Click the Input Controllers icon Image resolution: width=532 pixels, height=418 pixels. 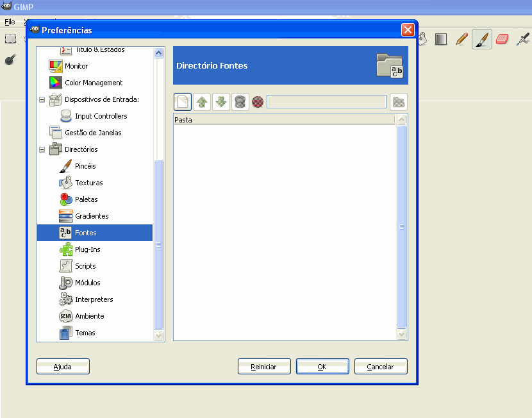(66, 116)
